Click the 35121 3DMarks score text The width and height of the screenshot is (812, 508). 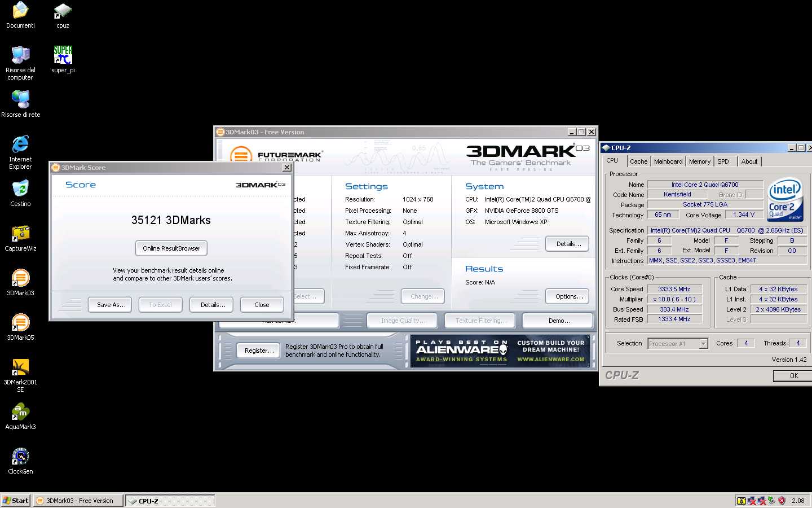tap(171, 220)
